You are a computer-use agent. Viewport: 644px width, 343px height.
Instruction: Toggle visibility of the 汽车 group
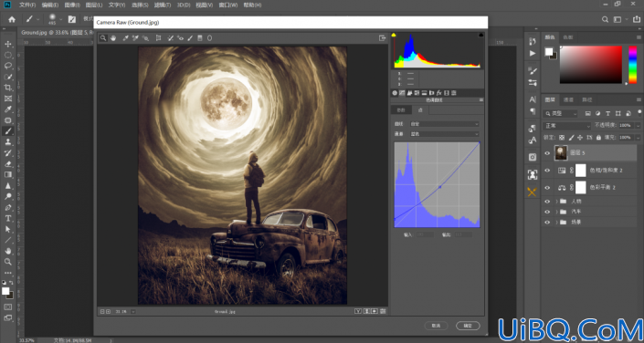coord(546,212)
